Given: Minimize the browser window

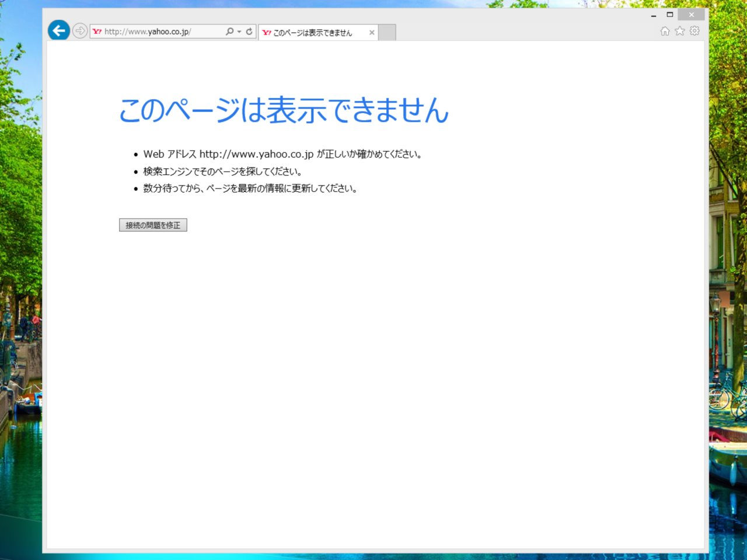Looking at the screenshot, I should (654, 15).
